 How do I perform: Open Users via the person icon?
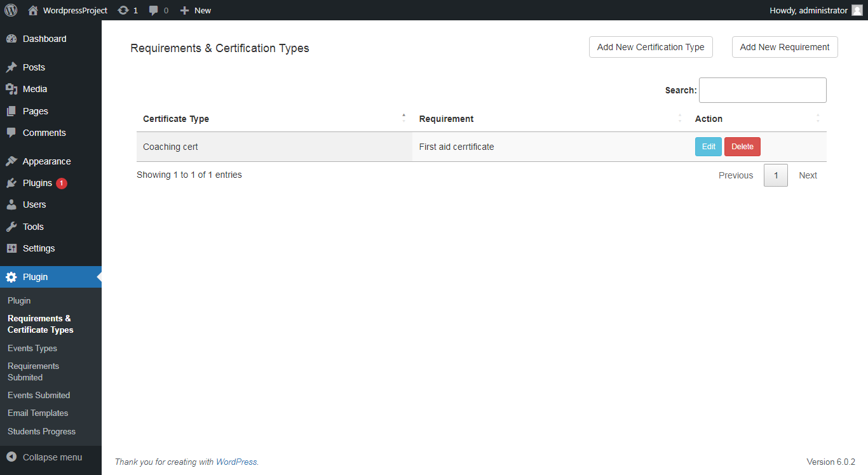(11, 204)
